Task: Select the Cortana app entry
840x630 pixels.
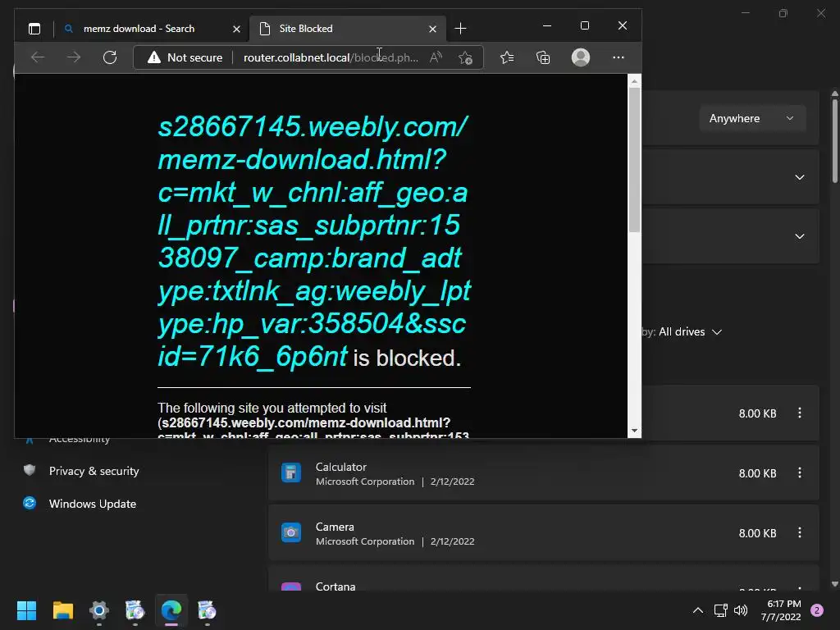Action: (544, 578)
